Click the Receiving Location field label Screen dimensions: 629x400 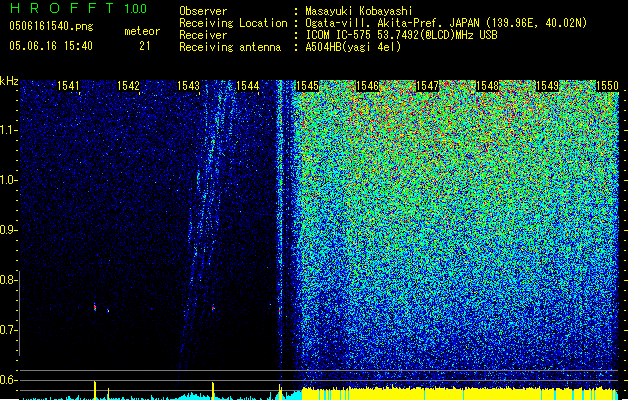point(233,23)
